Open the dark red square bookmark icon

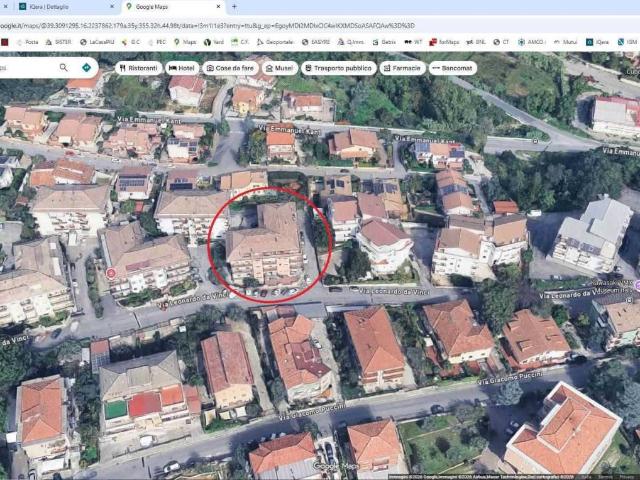tap(4, 42)
